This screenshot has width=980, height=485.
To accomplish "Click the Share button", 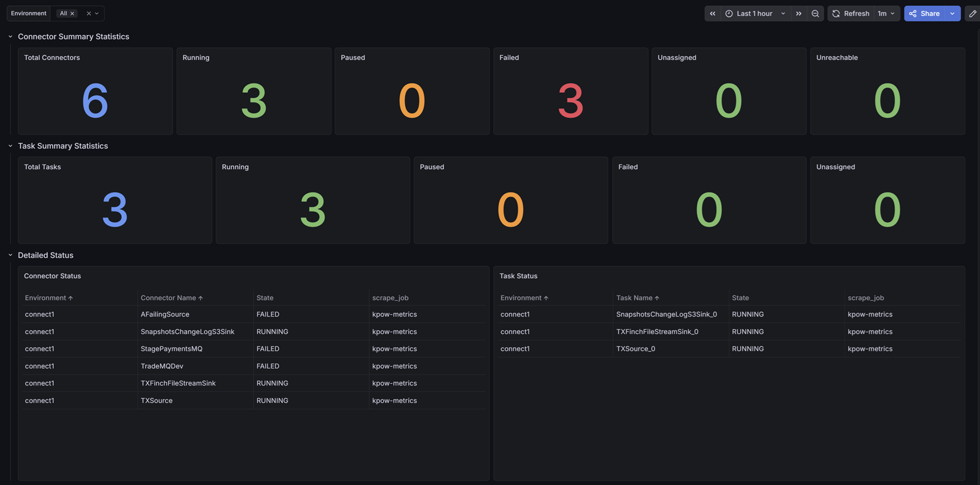I will (924, 13).
